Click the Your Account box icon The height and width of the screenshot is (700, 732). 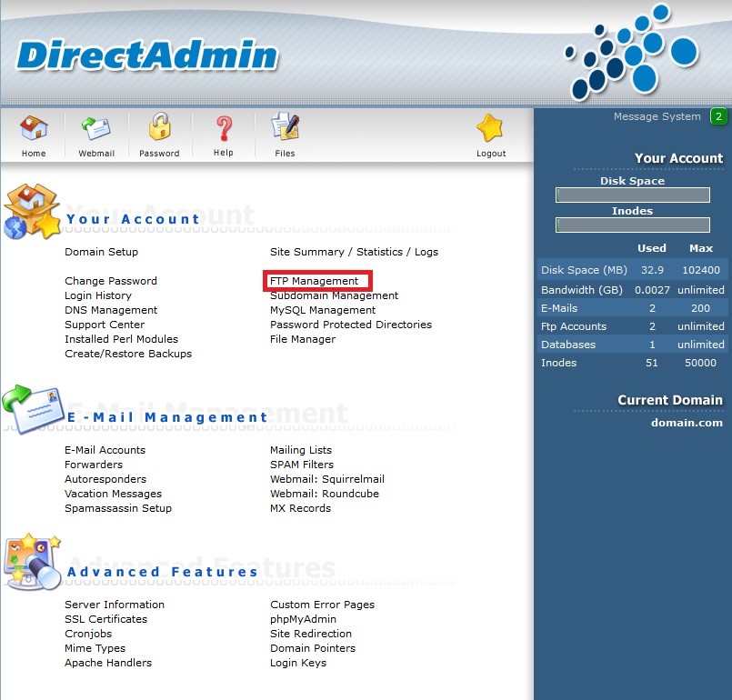tap(32, 212)
